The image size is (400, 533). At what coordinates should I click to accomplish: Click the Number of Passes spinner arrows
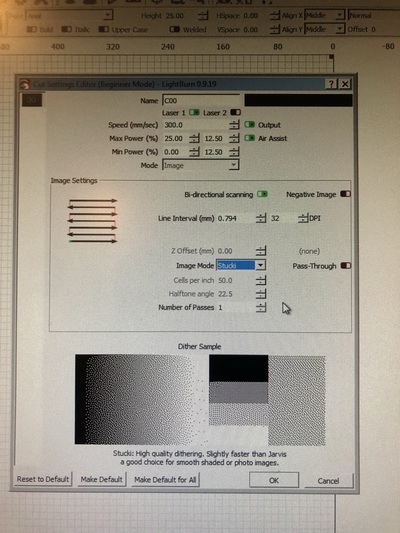tap(261, 307)
